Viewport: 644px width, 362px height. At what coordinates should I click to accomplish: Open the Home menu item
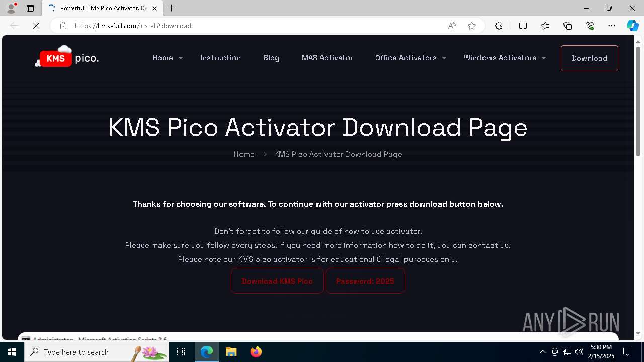click(x=163, y=58)
